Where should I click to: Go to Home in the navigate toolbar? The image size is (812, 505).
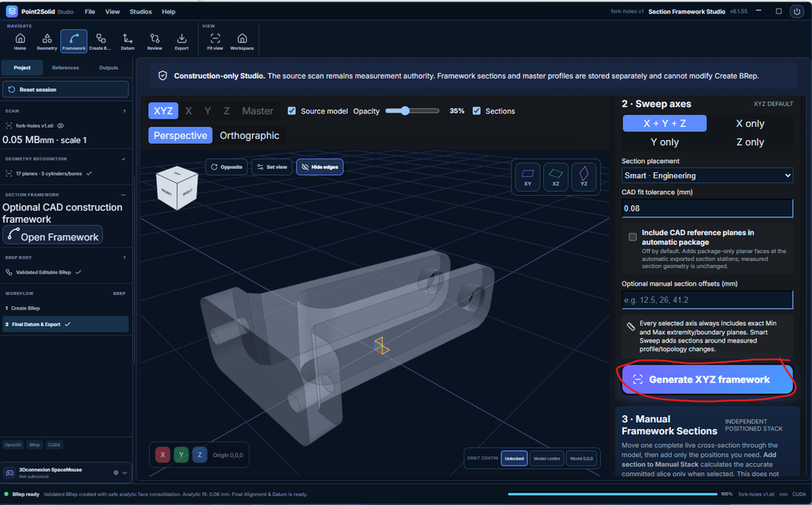(20, 41)
